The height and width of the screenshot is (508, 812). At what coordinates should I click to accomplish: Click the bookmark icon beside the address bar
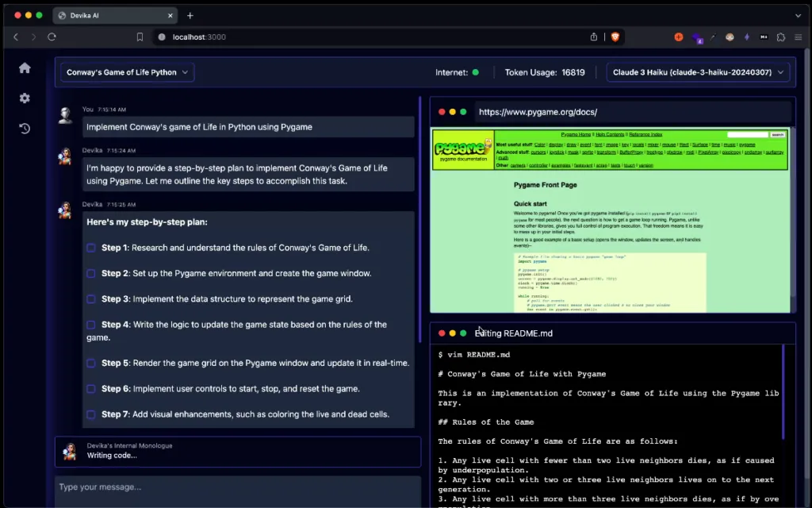(x=140, y=37)
